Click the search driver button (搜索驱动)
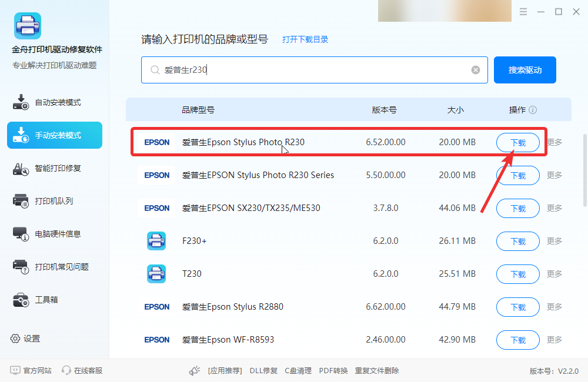The height and width of the screenshot is (382, 588). 524,70
